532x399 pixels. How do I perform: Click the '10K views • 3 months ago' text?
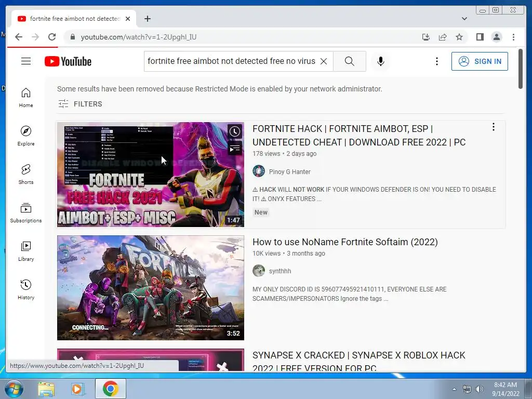(x=289, y=254)
